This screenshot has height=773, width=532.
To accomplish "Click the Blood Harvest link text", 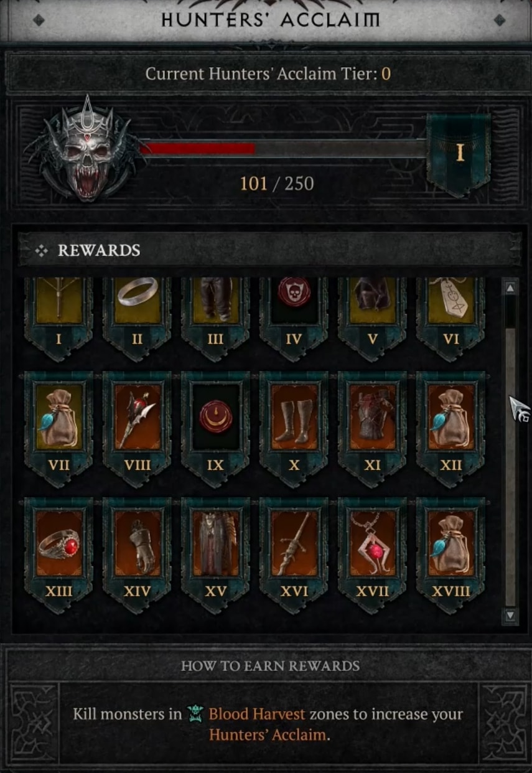I will tap(257, 714).
